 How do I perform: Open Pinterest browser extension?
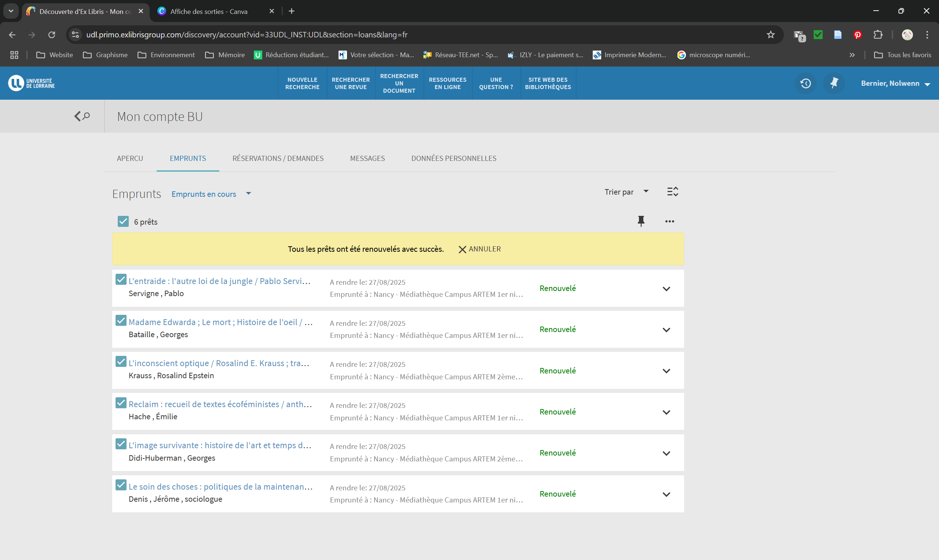pos(858,35)
